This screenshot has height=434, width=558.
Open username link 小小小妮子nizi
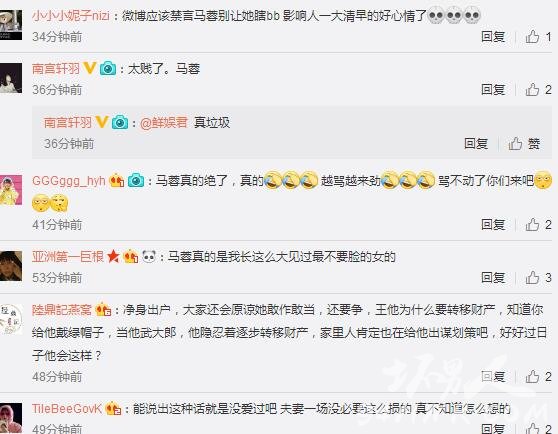click(x=71, y=16)
